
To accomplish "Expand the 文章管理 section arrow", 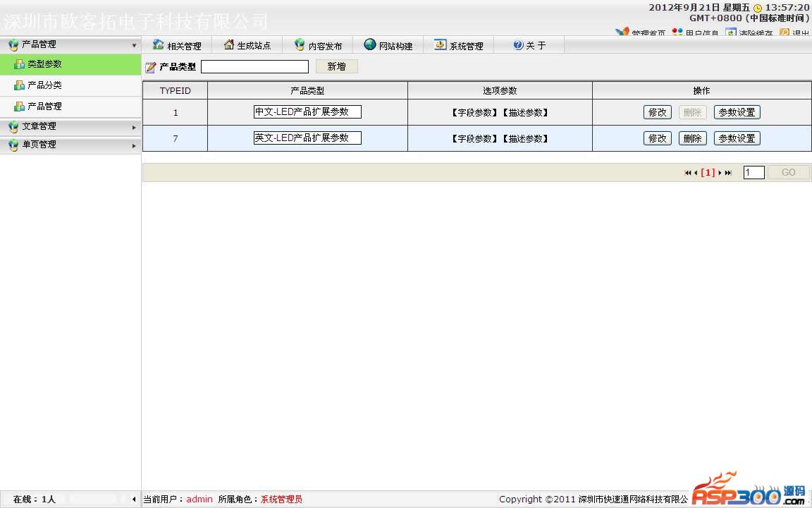I will pos(134,128).
